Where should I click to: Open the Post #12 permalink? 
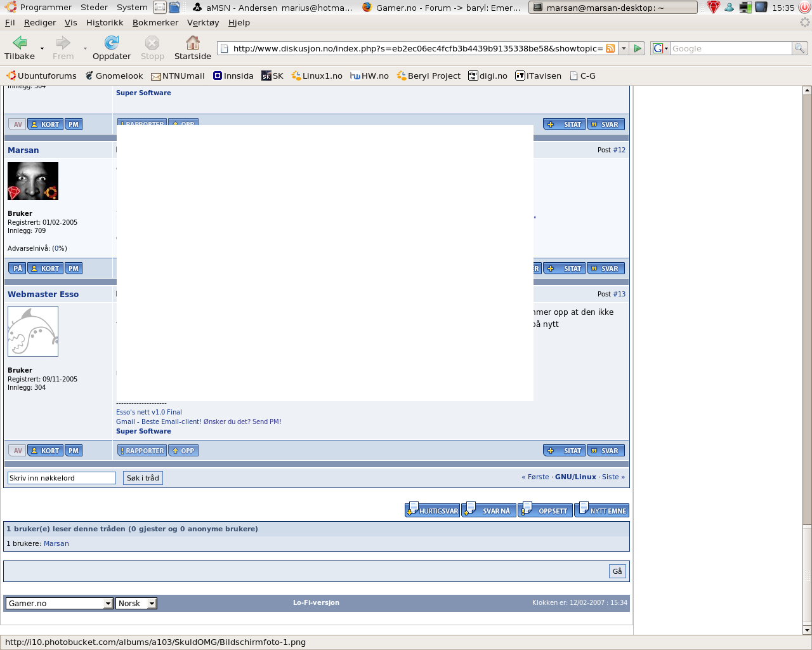pyautogui.click(x=619, y=150)
